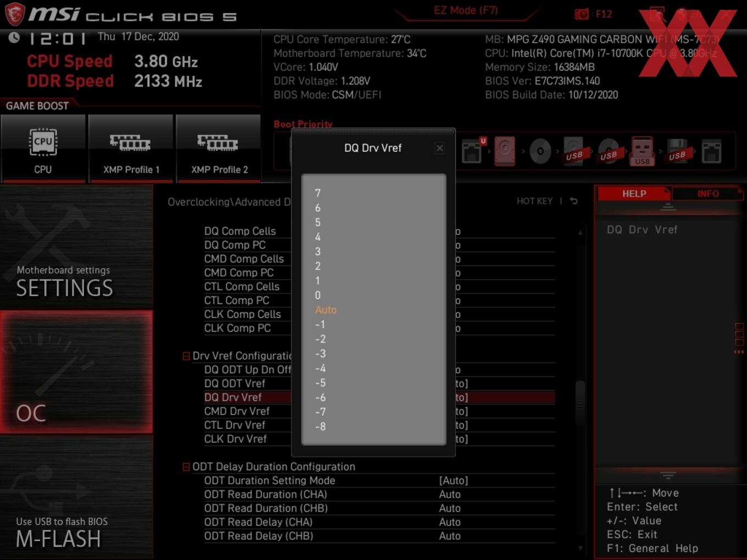Click the HOT KEY label
The width and height of the screenshot is (747, 560).
point(534,201)
